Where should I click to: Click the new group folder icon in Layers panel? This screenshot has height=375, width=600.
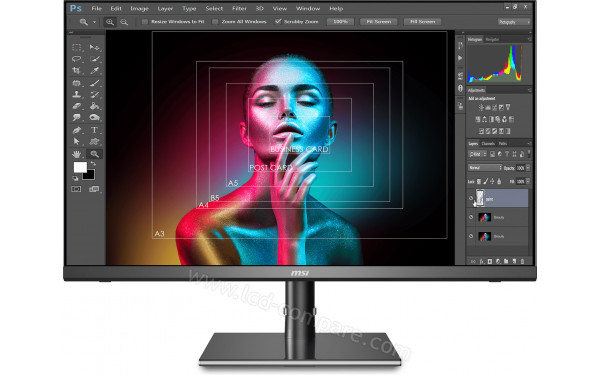[506, 261]
